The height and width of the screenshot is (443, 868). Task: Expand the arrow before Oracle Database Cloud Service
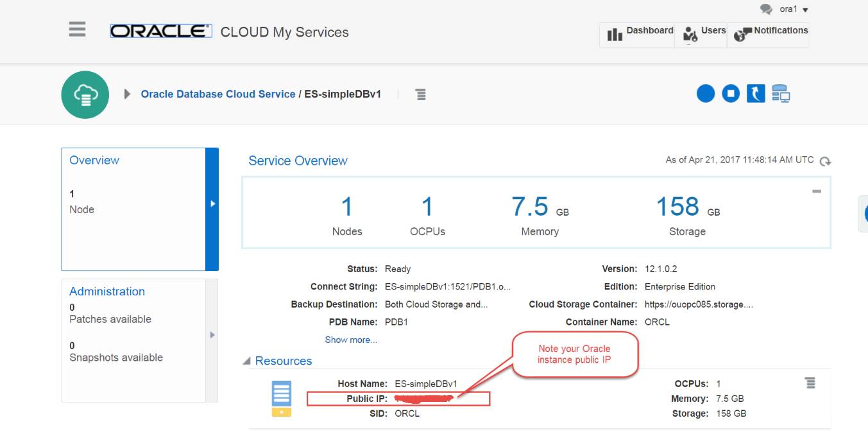coord(127,94)
